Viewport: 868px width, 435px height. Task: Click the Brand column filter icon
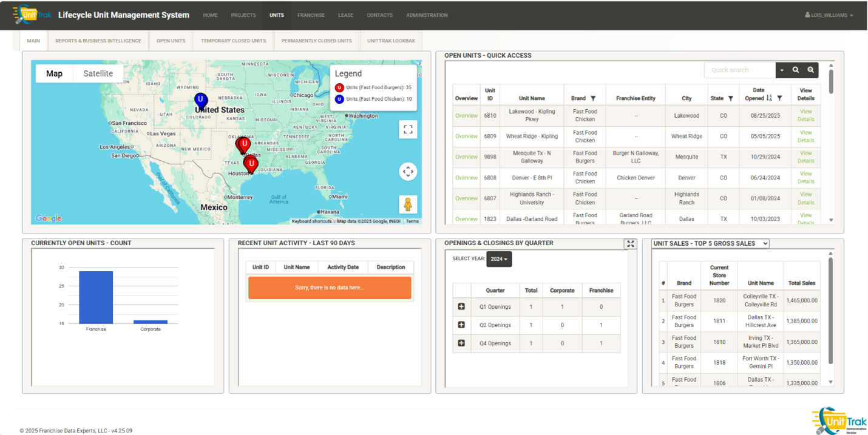point(593,98)
